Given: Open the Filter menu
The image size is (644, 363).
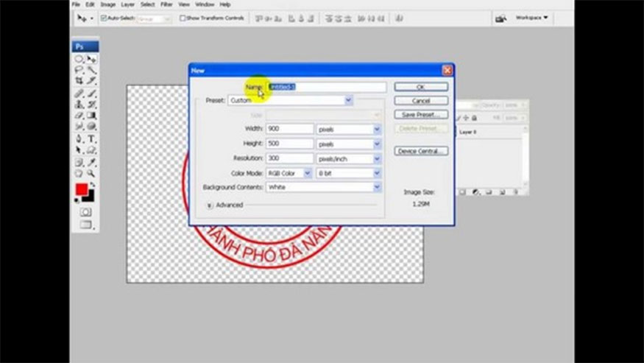Looking at the screenshot, I should (166, 4).
